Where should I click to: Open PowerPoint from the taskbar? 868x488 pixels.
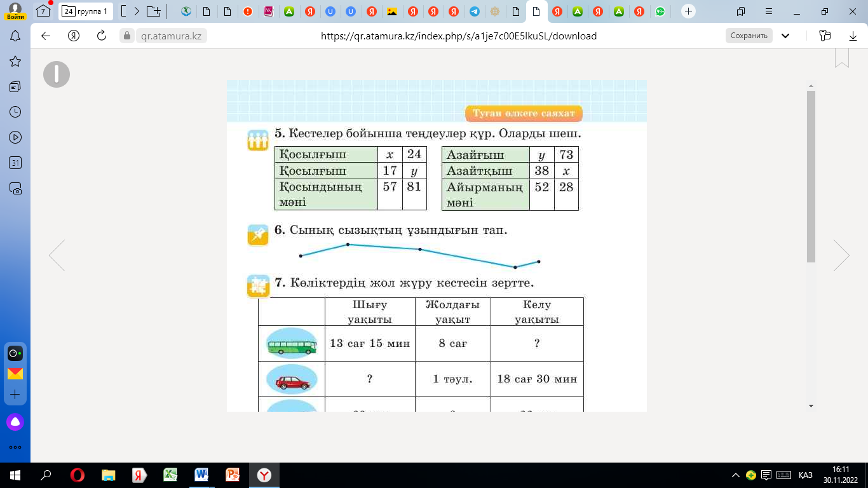click(233, 475)
